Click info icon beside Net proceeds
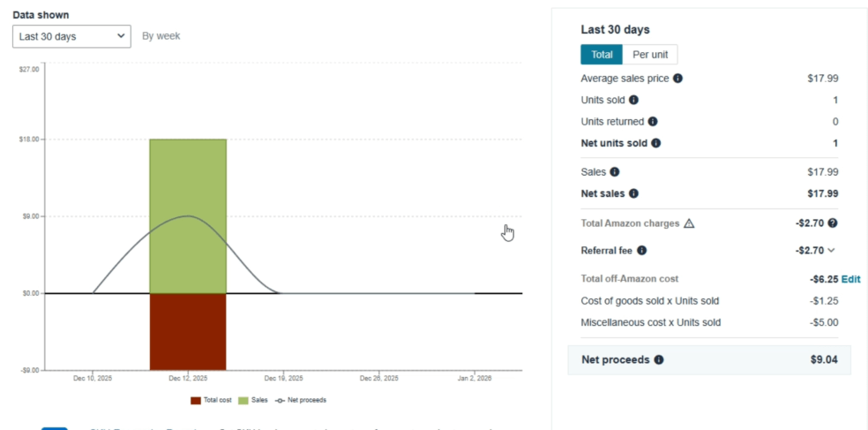Screen dimensions: 868x430 point(658,360)
